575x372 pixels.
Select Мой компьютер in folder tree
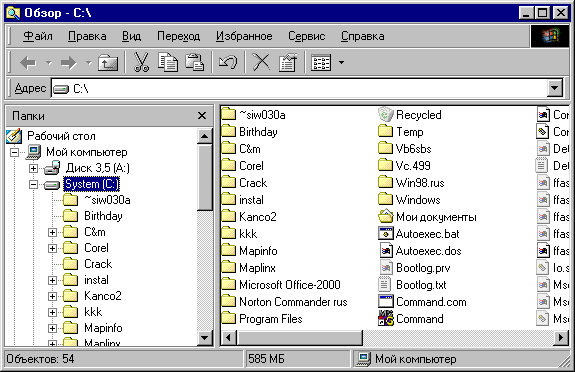[87, 152]
